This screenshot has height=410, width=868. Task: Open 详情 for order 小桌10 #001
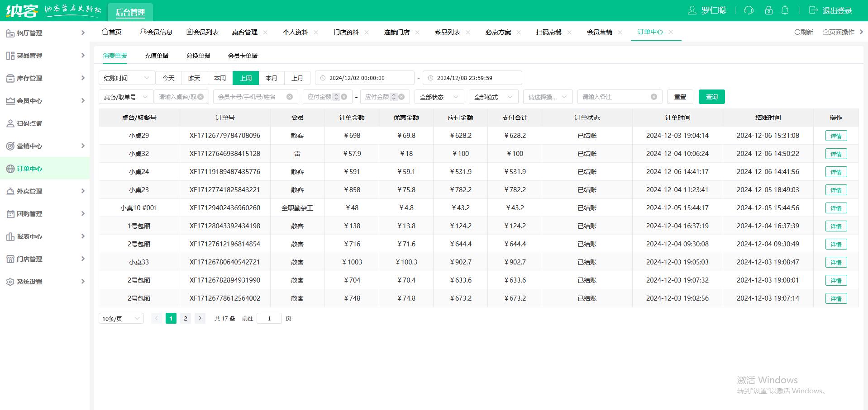[x=836, y=208]
